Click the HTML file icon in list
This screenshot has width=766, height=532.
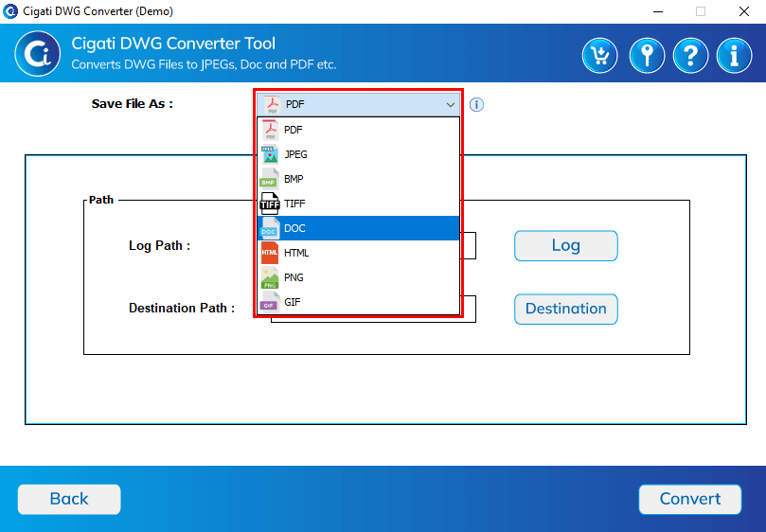coord(270,253)
